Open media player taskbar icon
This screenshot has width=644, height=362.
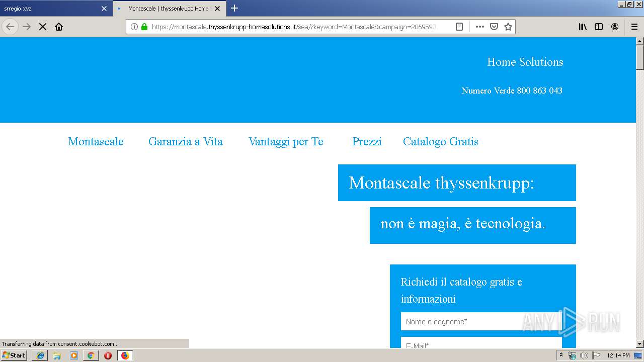[x=74, y=355]
